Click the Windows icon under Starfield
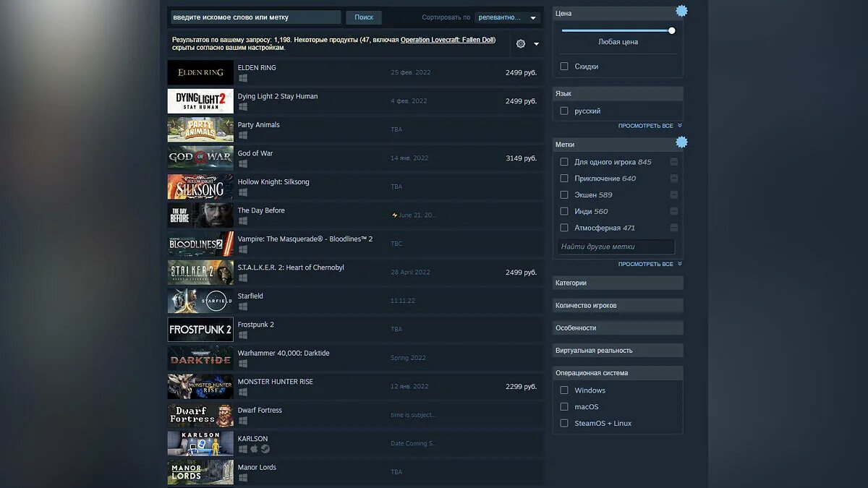The height and width of the screenshot is (488, 868). pyautogui.click(x=243, y=307)
